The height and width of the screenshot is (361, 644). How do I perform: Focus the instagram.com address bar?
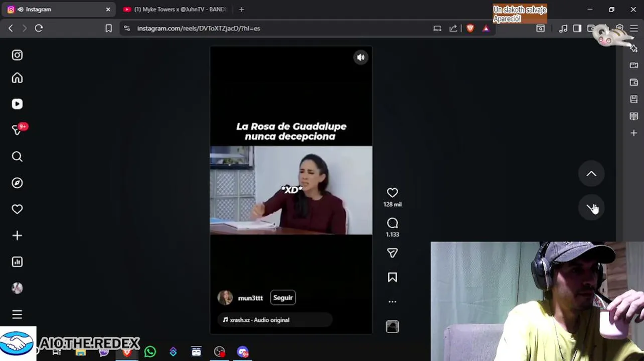point(276,29)
